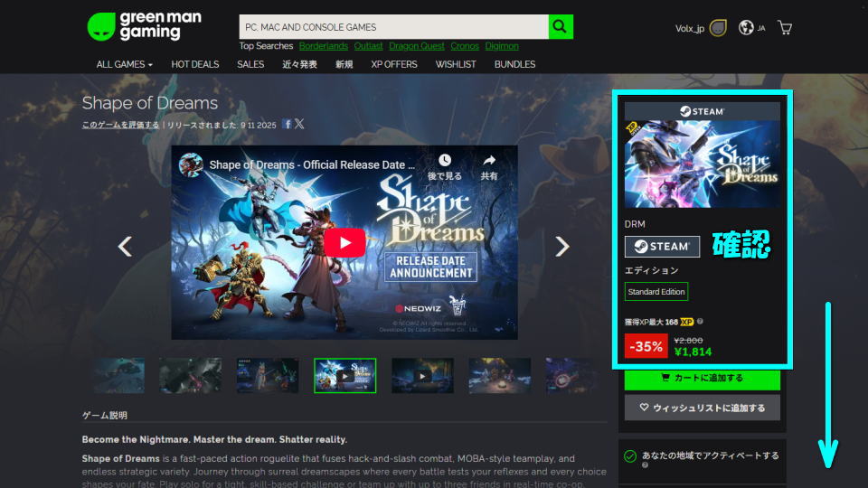Click the XP help question mark icon
This screenshot has height=488, width=868.
(700, 322)
